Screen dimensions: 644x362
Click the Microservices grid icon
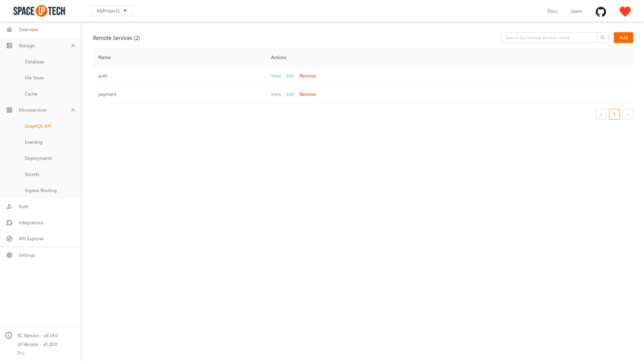(9, 110)
